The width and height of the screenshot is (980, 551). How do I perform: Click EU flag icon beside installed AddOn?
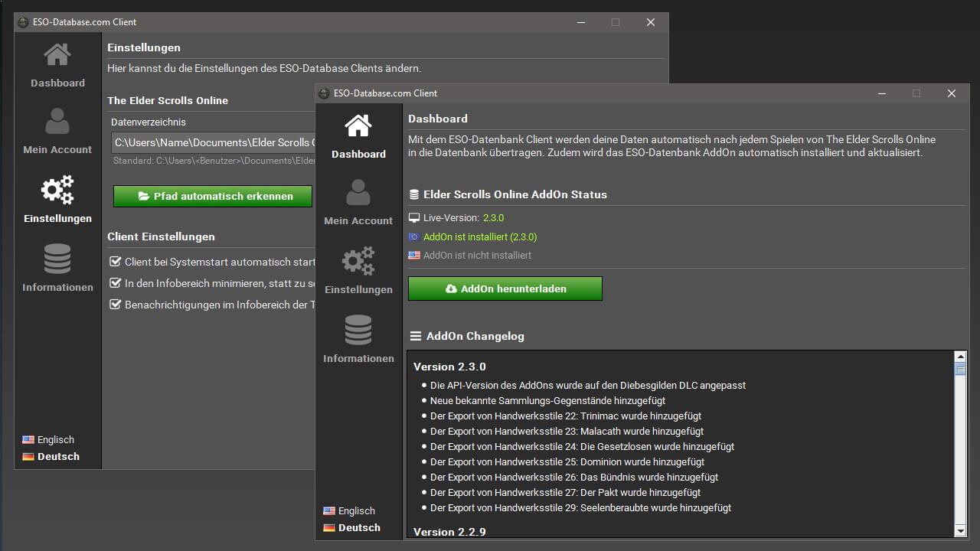414,237
